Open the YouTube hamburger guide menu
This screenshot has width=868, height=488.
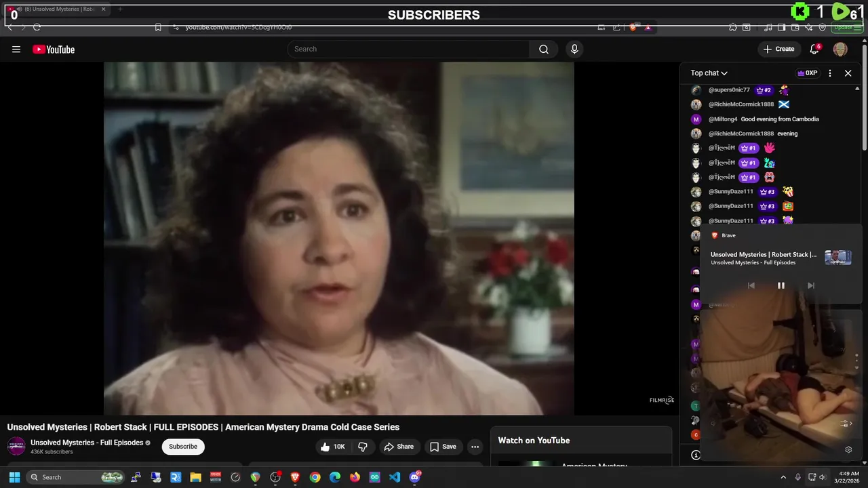pyautogui.click(x=16, y=49)
